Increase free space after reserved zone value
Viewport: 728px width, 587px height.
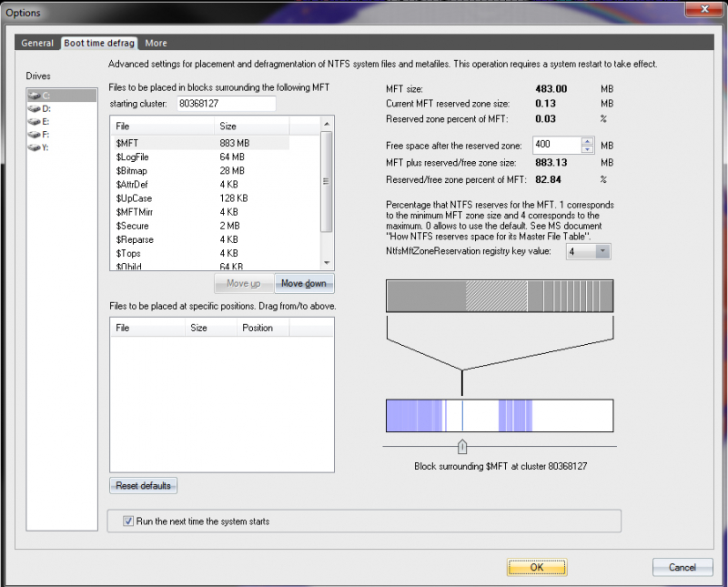pos(587,141)
